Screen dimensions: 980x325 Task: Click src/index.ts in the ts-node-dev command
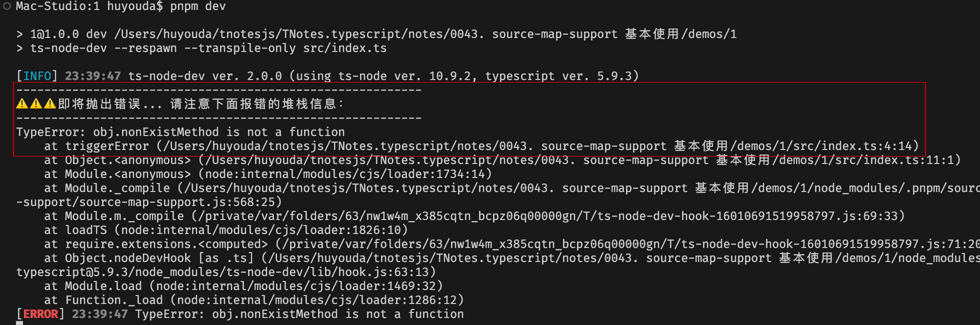tap(345, 48)
